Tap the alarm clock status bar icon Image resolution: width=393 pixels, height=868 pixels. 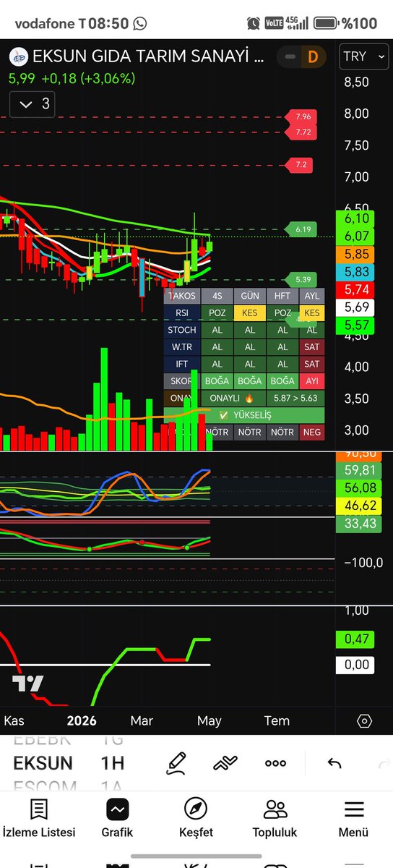[253, 23]
